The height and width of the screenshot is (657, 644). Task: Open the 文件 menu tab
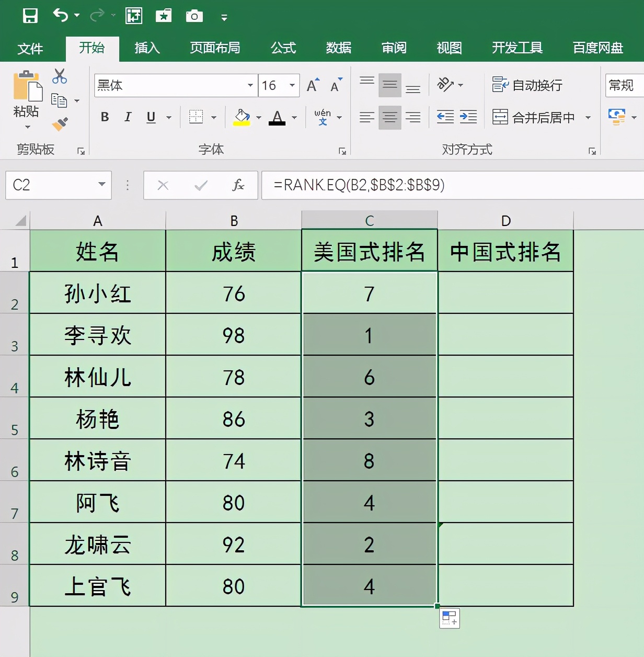[30, 49]
